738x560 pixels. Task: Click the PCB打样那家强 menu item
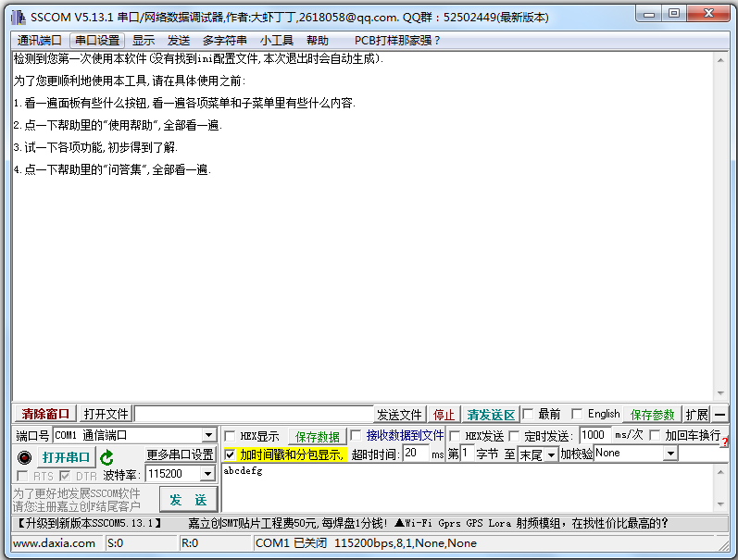[x=397, y=41]
